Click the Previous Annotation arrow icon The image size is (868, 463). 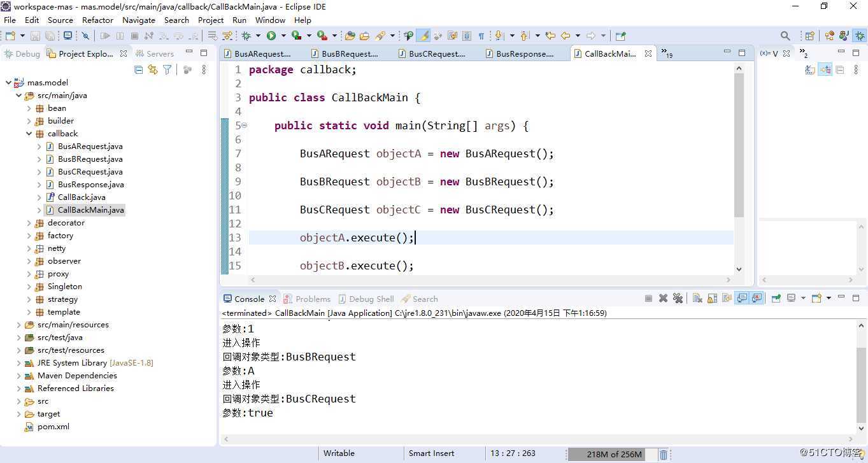[525, 36]
